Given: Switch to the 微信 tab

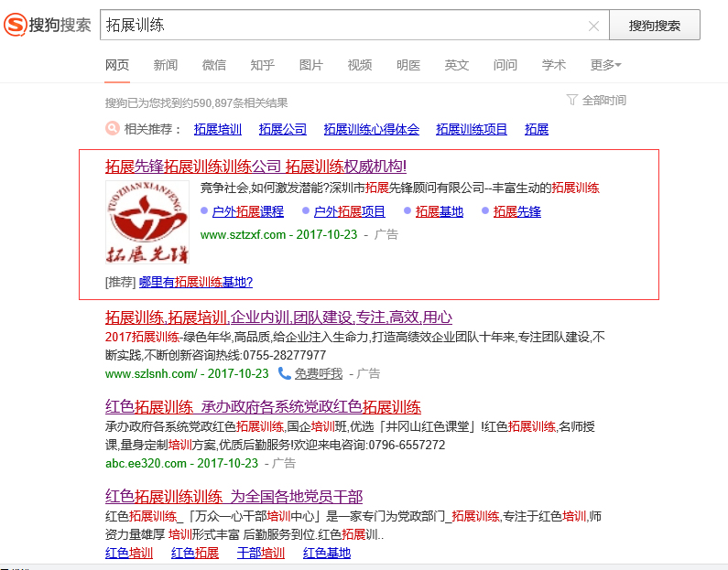Looking at the screenshot, I should point(214,65).
